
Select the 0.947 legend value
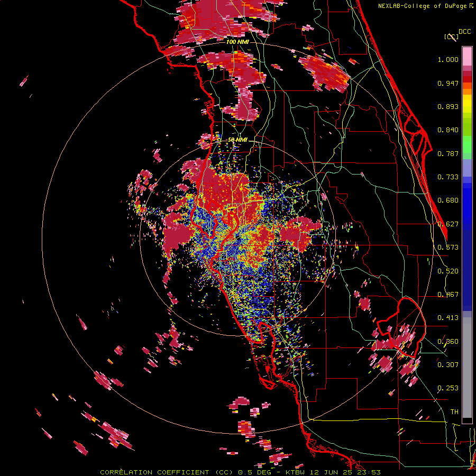[x=448, y=83]
